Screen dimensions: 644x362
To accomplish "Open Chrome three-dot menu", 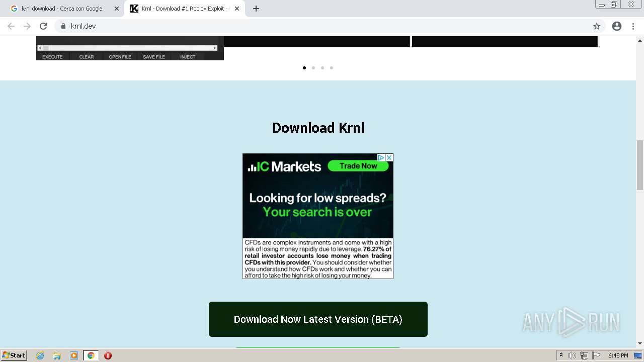I will tap(633, 26).
